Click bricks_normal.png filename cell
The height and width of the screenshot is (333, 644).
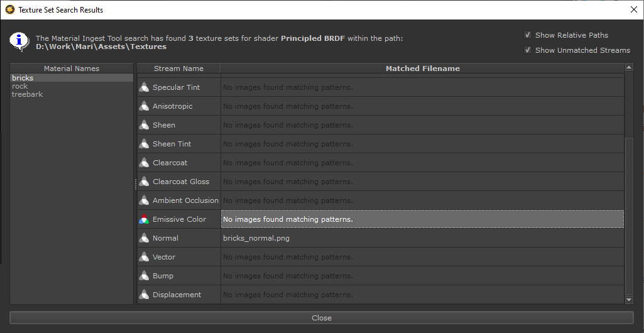click(x=256, y=238)
